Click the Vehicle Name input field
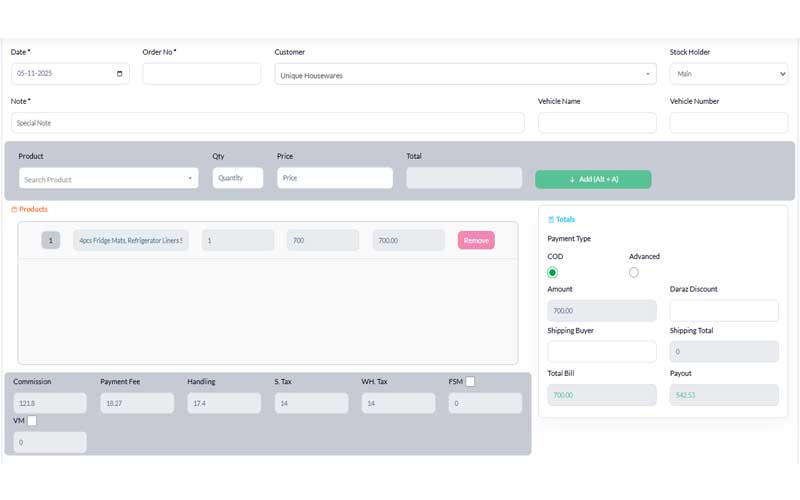The image size is (800, 500). (597, 123)
